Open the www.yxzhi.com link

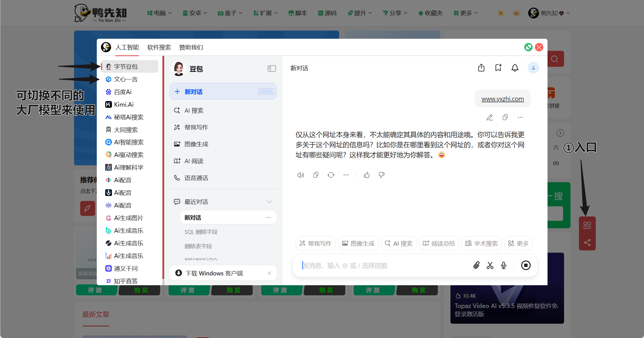(503, 99)
